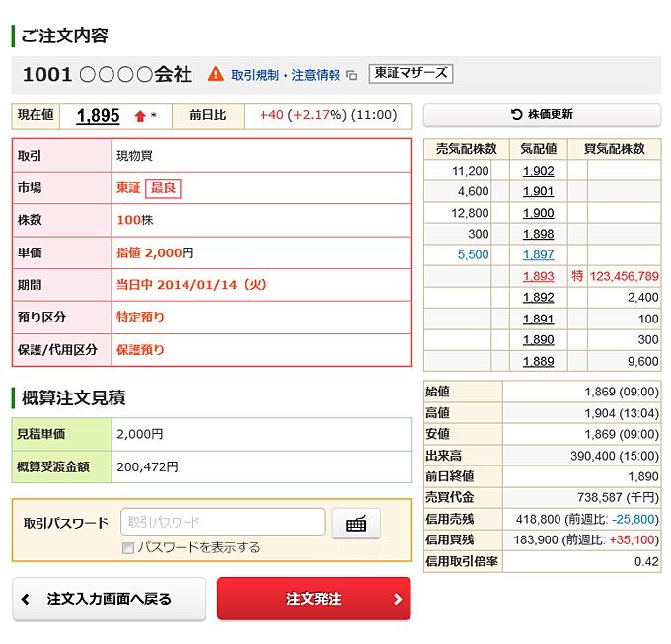Click the orange warning triangle icon

point(216,74)
